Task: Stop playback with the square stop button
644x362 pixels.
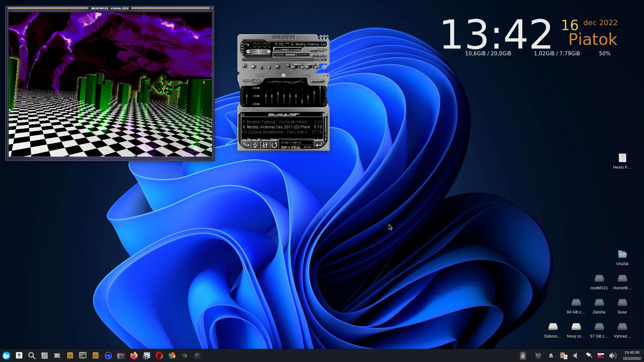Action: click(269, 67)
